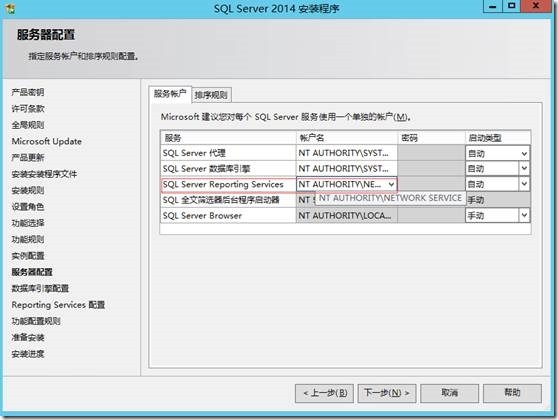
Task: Click the 服务 column header
Action: 228,138
